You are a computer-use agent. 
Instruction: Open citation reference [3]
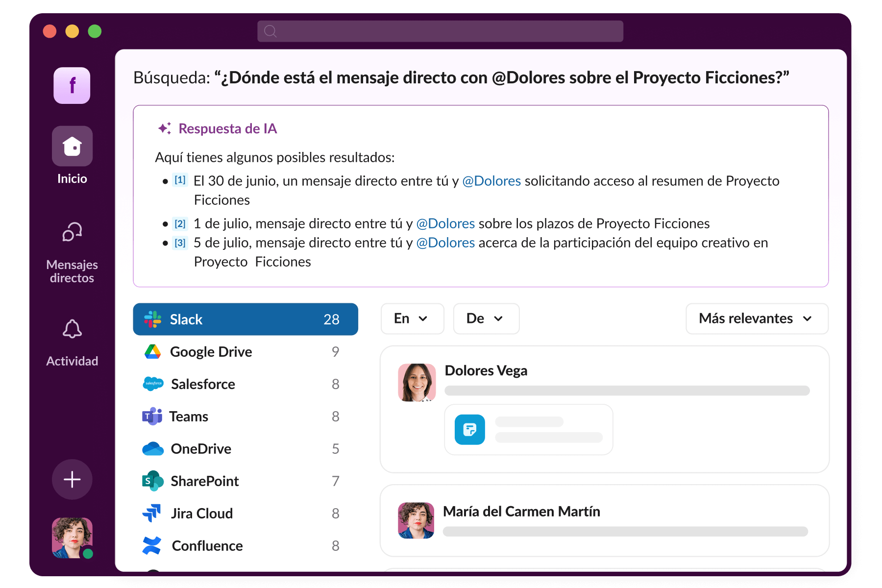(180, 243)
